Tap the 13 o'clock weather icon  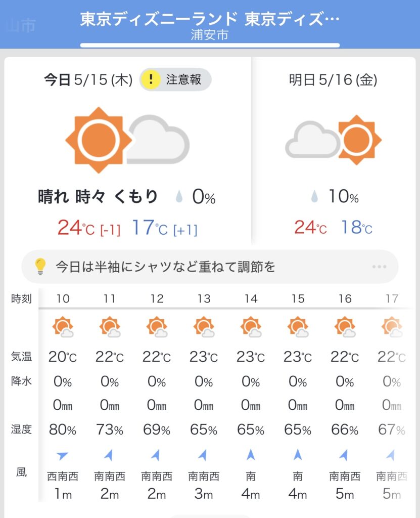coord(204,327)
